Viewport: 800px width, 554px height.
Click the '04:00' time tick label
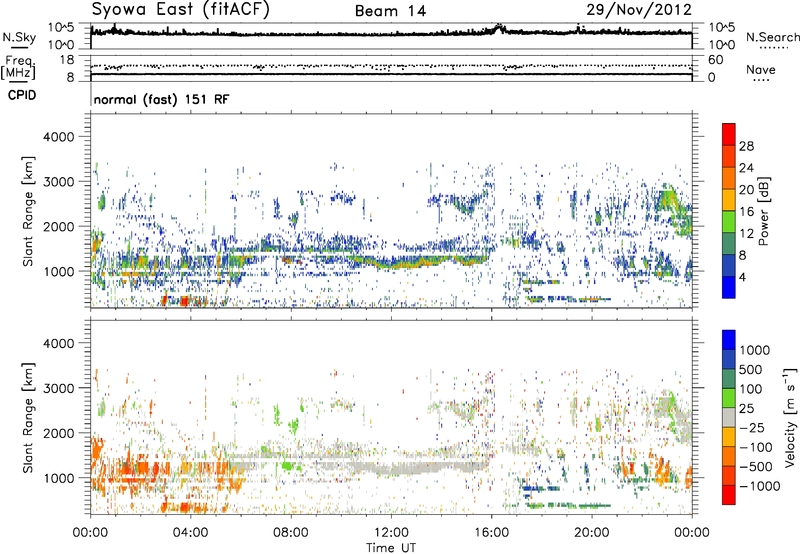(x=190, y=533)
